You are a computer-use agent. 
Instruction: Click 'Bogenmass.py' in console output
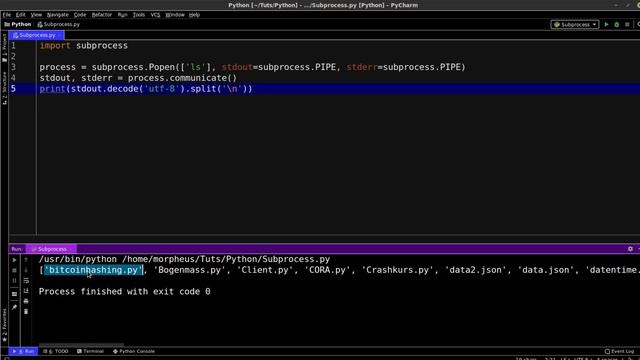click(x=190, y=270)
